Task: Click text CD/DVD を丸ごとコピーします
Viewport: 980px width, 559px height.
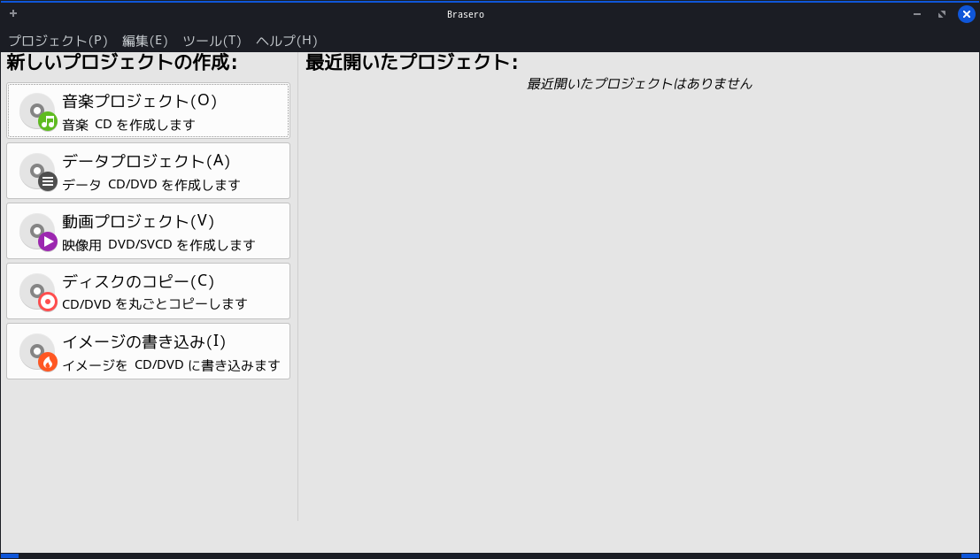Action: 155,304
